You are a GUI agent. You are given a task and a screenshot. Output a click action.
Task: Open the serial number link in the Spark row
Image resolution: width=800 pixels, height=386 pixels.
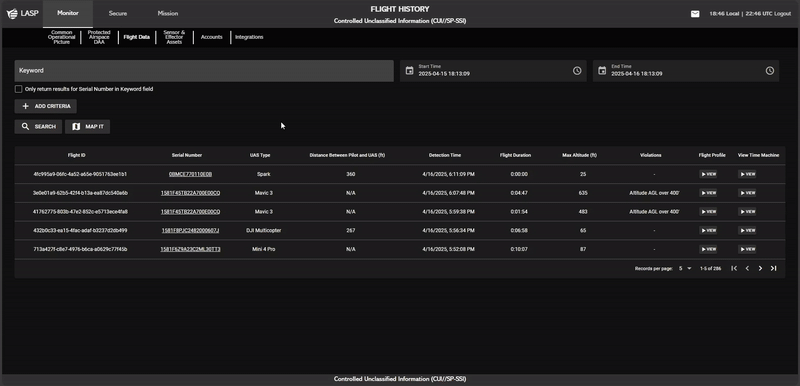(x=190, y=174)
